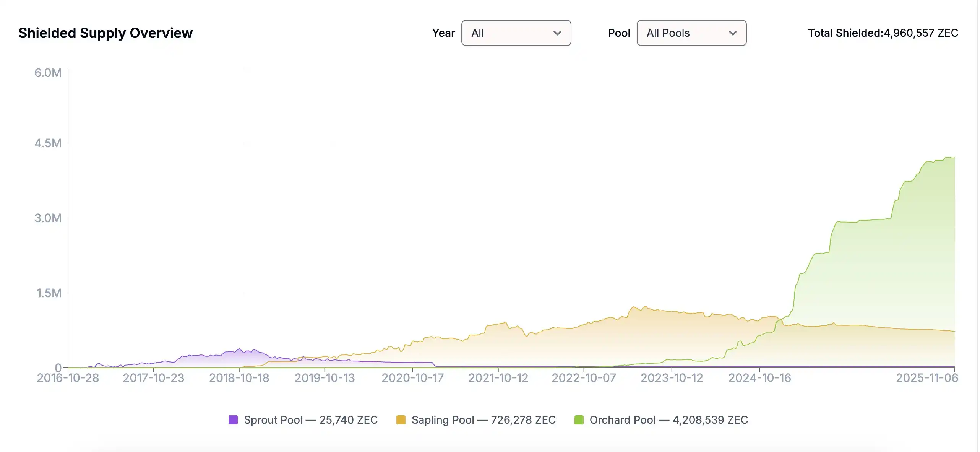Click the Pool dropdown chevron icon

pyautogui.click(x=733, y=33)
